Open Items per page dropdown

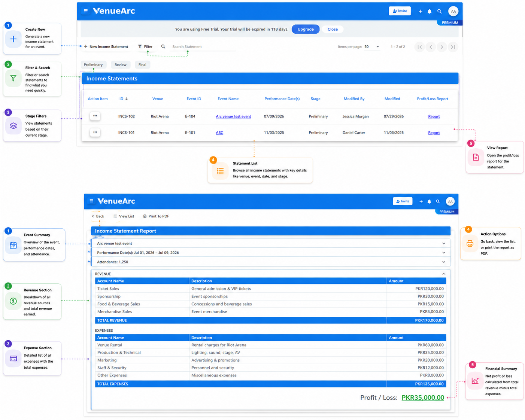point(372,47)
